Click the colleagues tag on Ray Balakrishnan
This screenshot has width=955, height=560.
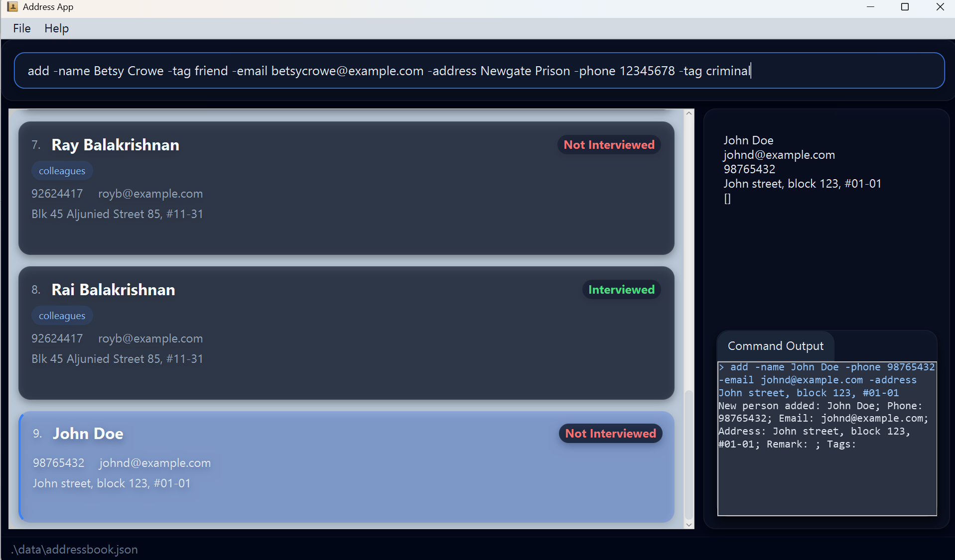(x=62, y=171)
